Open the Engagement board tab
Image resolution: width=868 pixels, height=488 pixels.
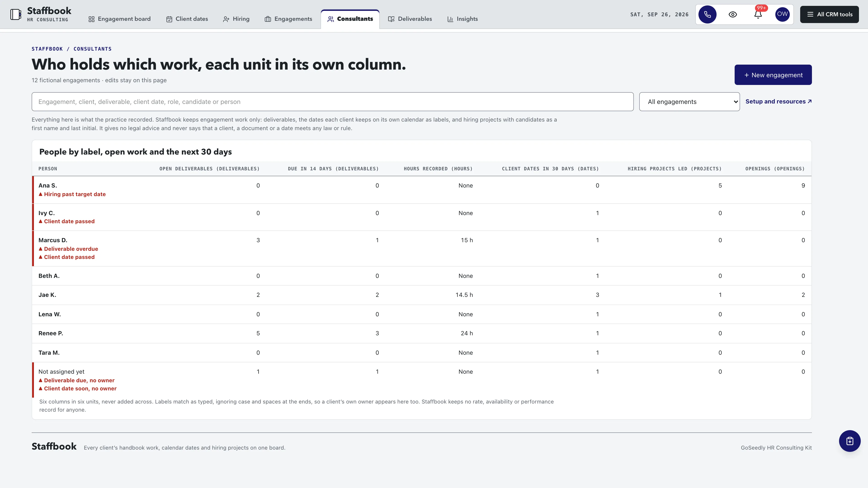(x=119, y=19)
